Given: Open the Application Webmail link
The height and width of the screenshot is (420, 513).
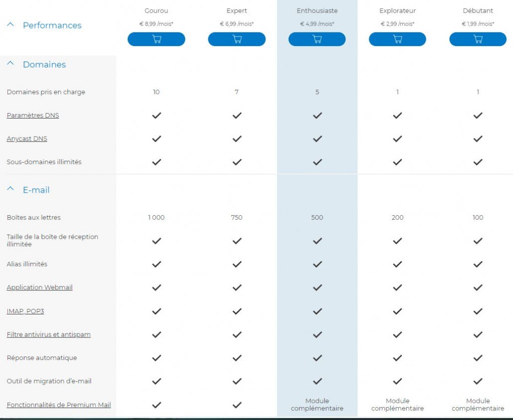Looking at the screenshot, I should coord(40,287).
